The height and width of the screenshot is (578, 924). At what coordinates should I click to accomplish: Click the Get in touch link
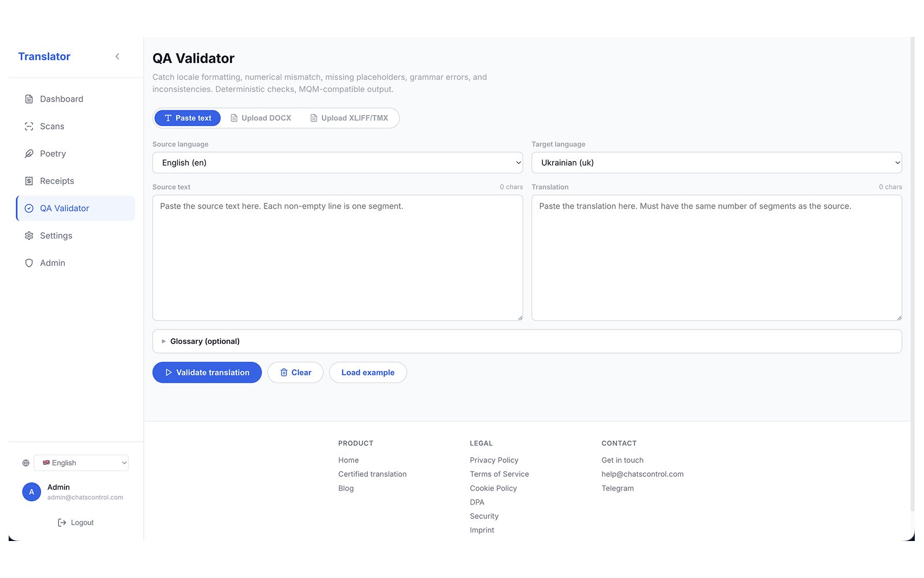(x=623, y=460)
